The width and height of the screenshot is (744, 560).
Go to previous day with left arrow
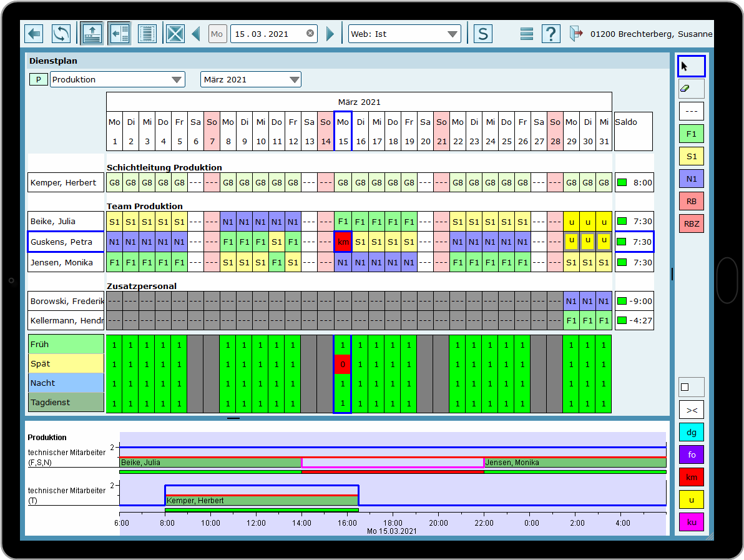pyautogui.click(x=196, y=34)
